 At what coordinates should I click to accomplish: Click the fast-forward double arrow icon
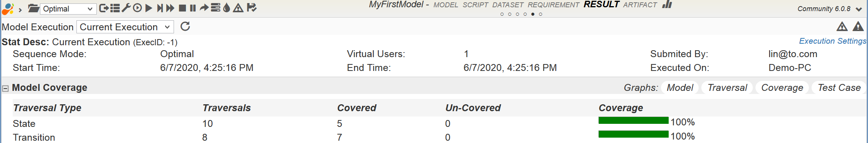170,8
